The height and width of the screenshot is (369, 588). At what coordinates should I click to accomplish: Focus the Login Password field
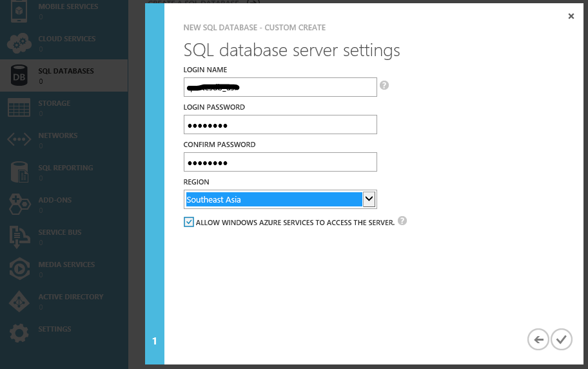pyautogui.click(x=280, y=125)
